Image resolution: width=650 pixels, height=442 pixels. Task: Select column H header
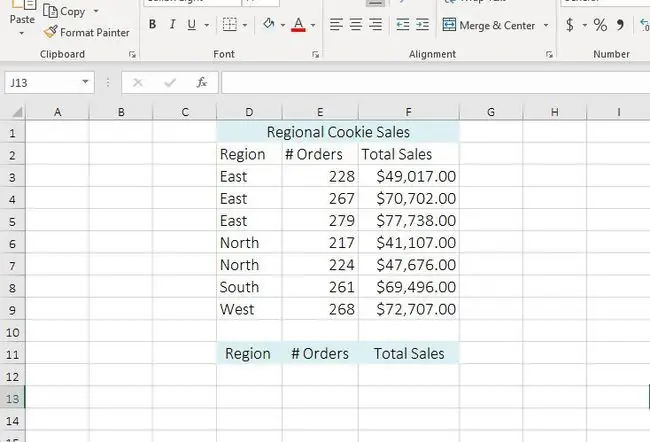tap(555, 112)
